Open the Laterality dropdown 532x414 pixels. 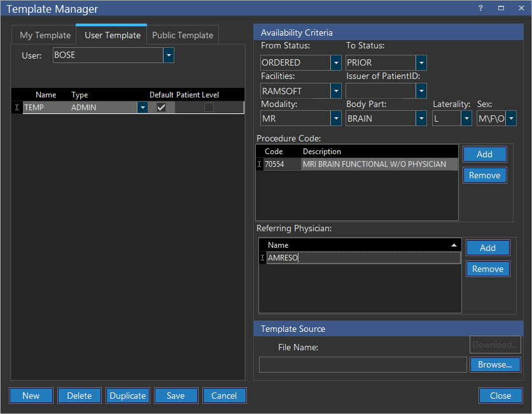[466, 118]
